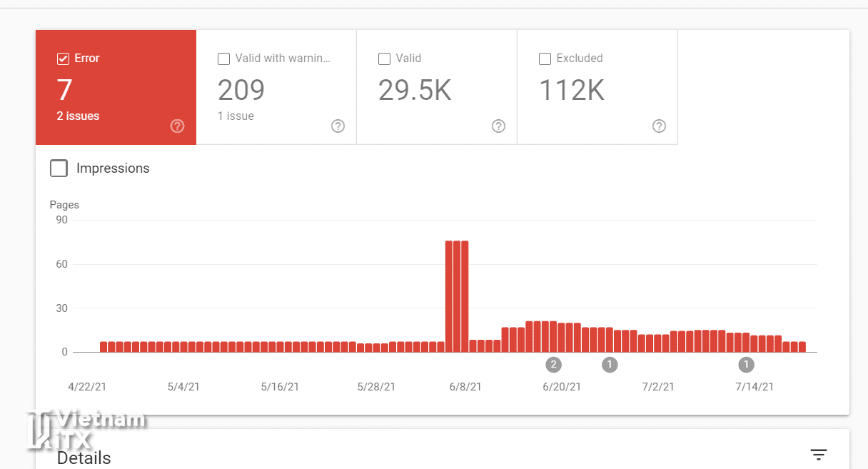Click the last red bar on chart's right
This screenshot has height=469, width=868.
click(x=802, y=347)
